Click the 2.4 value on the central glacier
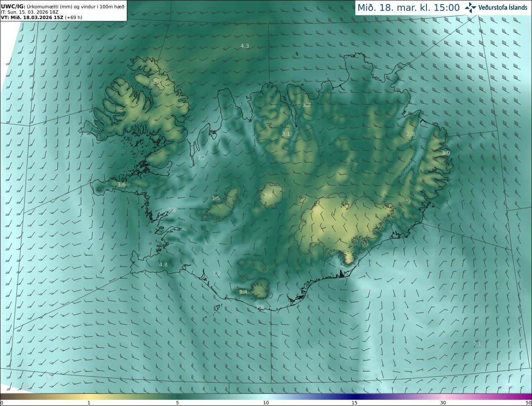The height and width of the screenshot is (406, 532). (x=268, y=195)
